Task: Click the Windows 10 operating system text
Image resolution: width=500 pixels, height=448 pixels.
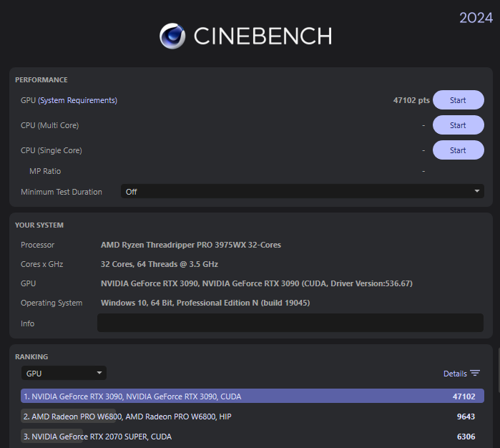Action: coord(205,303)
